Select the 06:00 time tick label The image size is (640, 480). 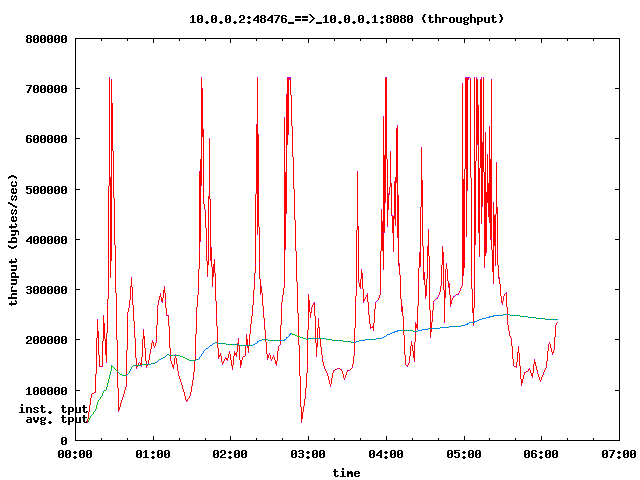point(541,454)
